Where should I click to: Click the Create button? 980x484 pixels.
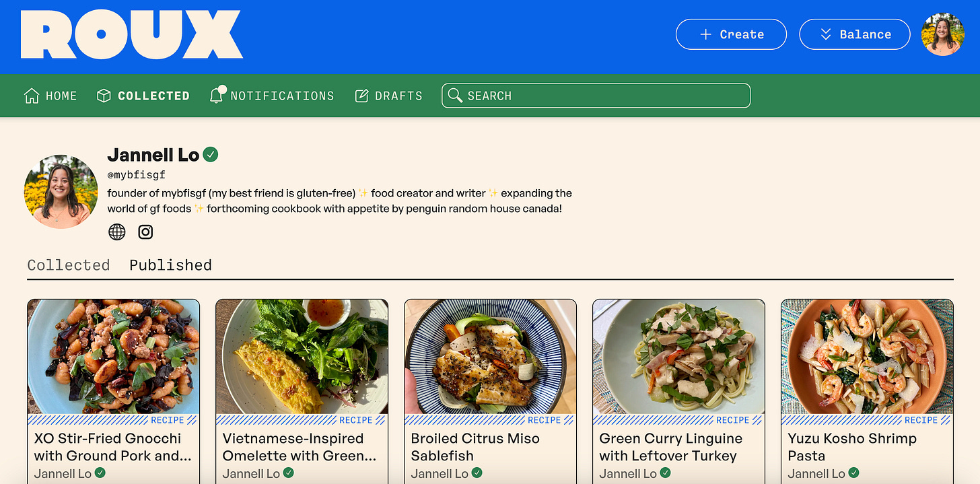coord(731,34)
